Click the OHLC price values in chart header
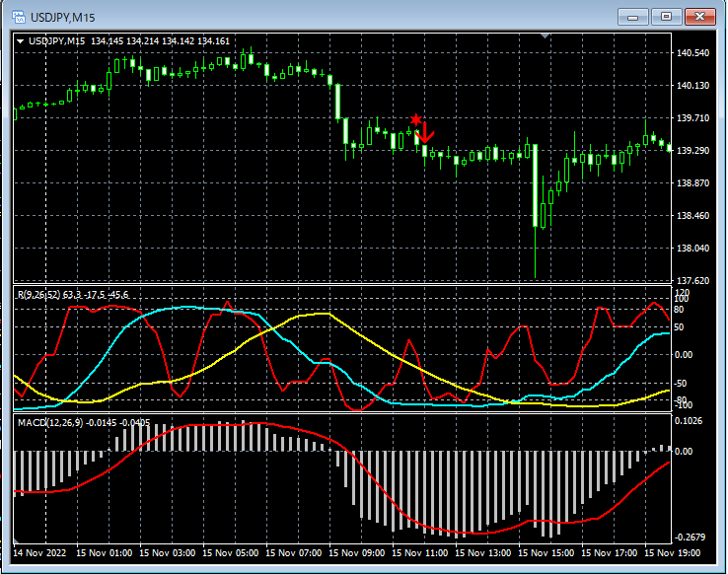This screenshot has height=574, width=728. point(160,41)
